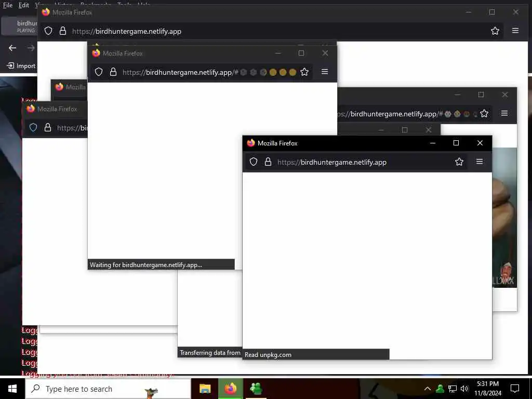Click the Firefox icon in the taskbar
Image resolution: width=532 pixels, height=399 pixels.
pyautogui.click(x=231, y=389)
